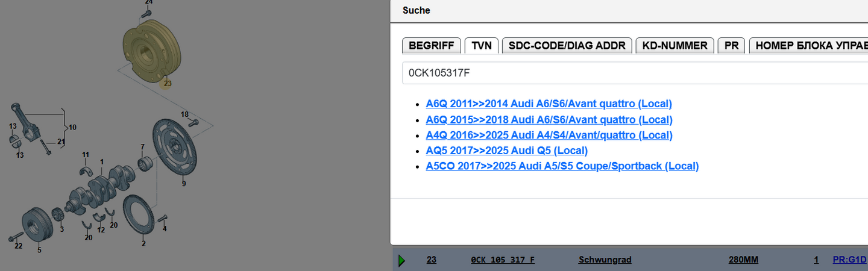Open the SDC-CODE/DIAG ADDR tab
The height and width of the screenshot is (271, 868).
pyautogui.click(x=567, y=46)
